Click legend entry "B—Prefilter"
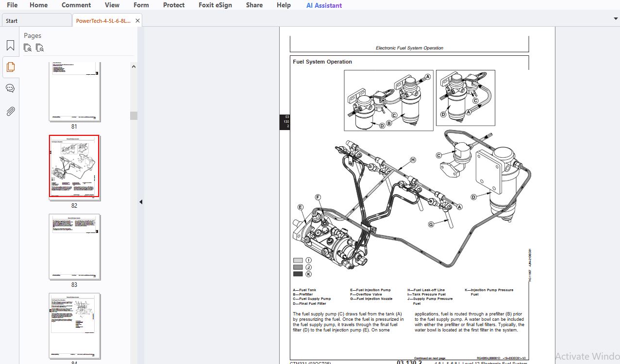620x364 pixels. point(303,295)
